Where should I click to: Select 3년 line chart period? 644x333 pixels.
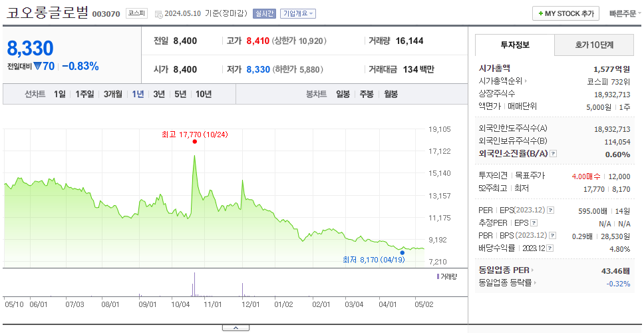(x=159, y=94)
